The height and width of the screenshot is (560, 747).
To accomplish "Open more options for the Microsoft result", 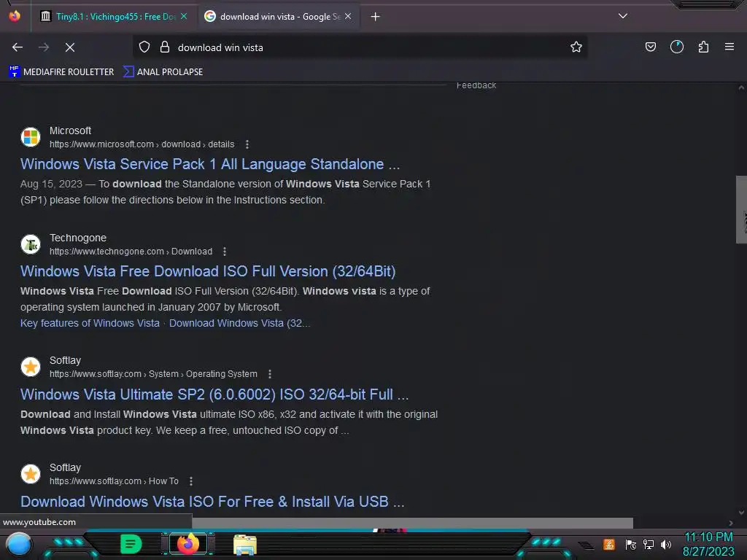I will coord(247,144).
